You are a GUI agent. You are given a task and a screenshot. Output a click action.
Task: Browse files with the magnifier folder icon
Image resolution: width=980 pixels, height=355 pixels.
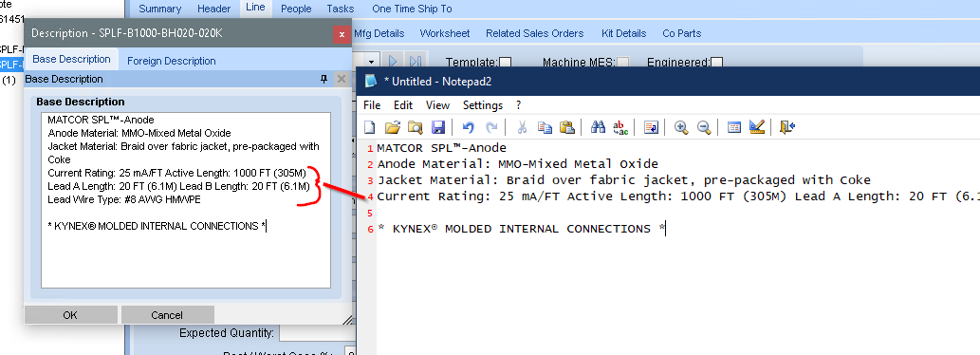click(x=415, y=127)
